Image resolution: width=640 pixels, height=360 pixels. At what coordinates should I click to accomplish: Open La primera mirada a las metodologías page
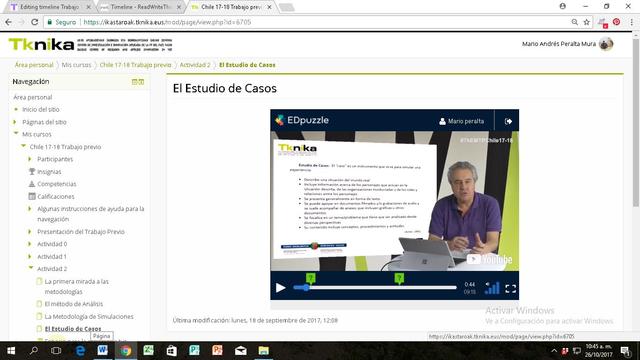[77, 287]
